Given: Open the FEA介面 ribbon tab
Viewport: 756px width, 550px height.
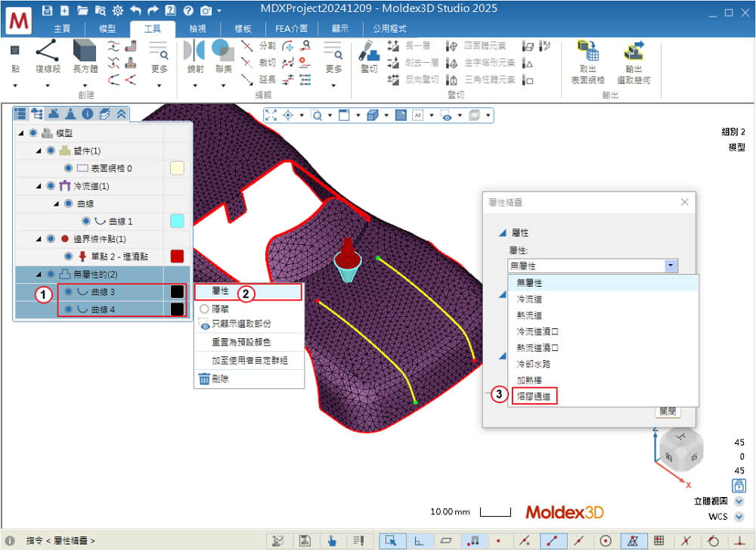Looking at the screenshot, I should click(291, 29).
